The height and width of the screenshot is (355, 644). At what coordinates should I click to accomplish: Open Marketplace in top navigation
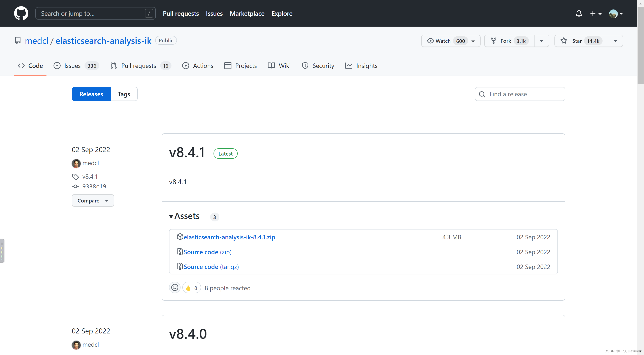pyautogui.click(x=247, y=13)
